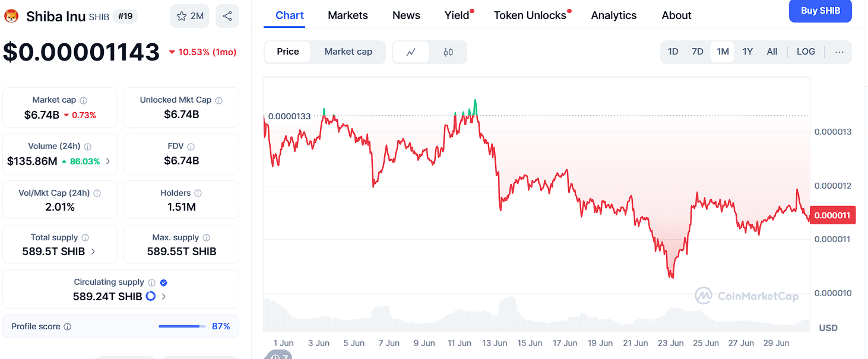Click the USD currency label on chart
The height and width of the screenshot is (359, 868).
(828, 328)
